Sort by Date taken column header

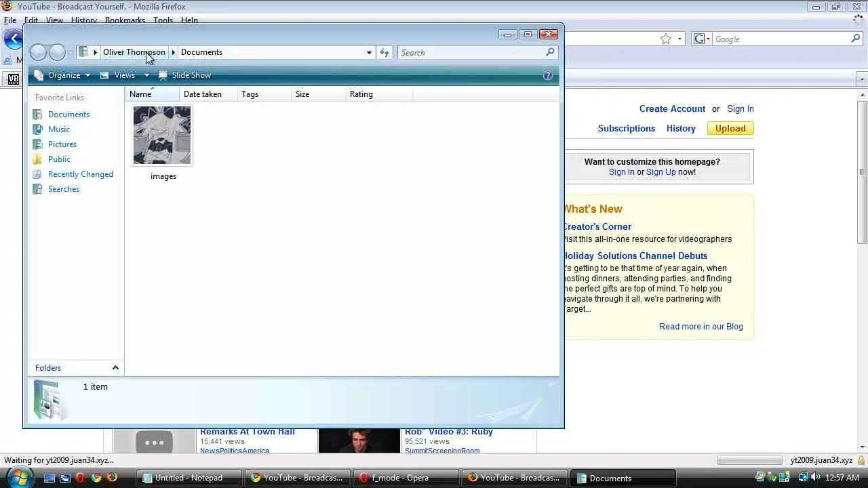point(209,94)
